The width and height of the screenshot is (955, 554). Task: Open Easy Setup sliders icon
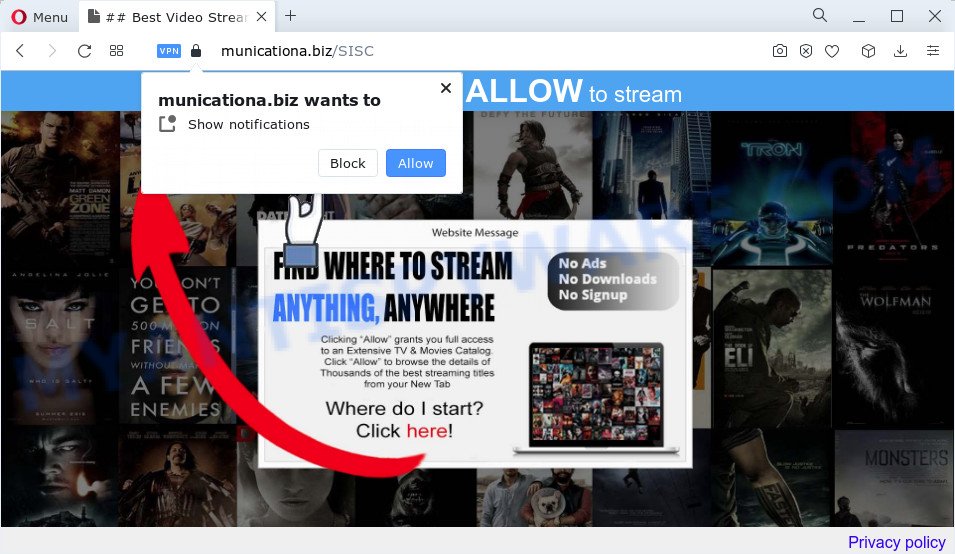point(932,51)
